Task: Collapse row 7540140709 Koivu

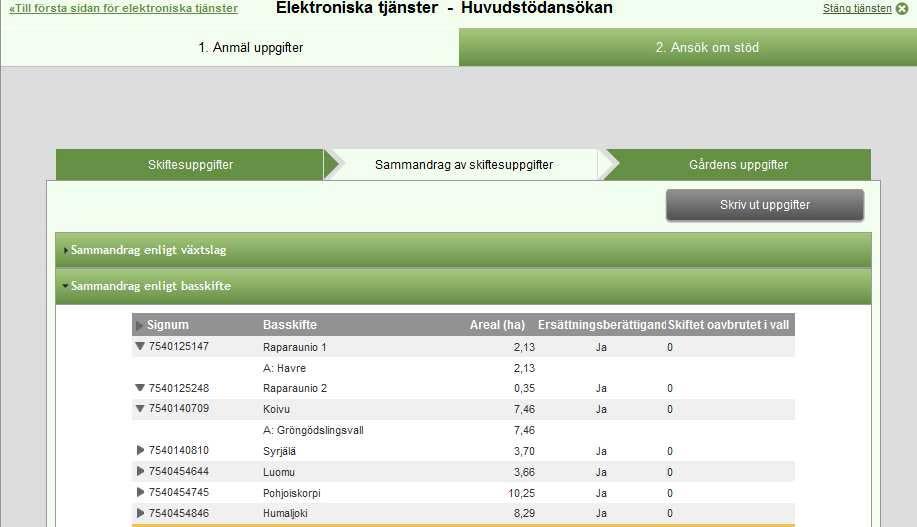Action: tap(140, 408)
